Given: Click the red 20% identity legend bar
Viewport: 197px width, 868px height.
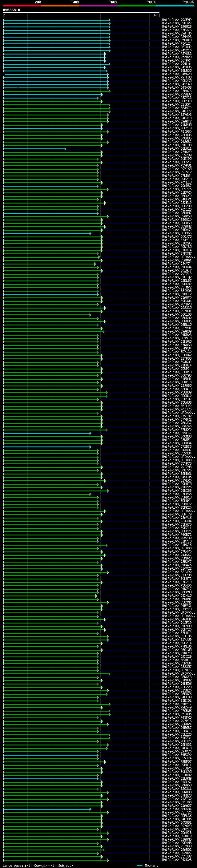Looking at the screenshot, I should (x=22, y=6).
